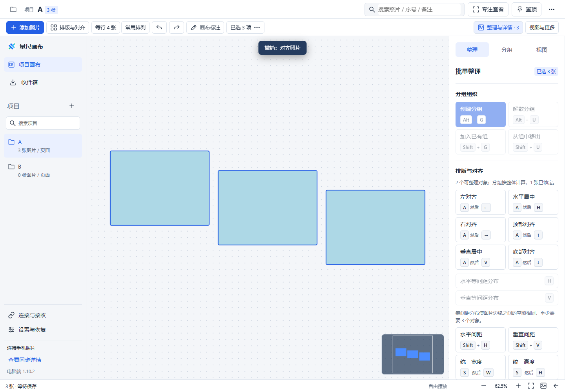This screenshot has width=565, height=392.
Task: Click the redo arrow in the toolbar
Action: (x=177, y=27)
